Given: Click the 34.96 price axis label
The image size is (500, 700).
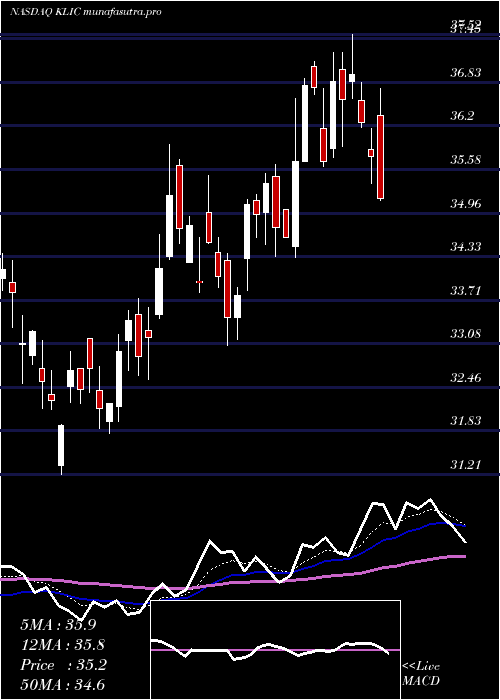Looking at the screenshot, I should pyautogui.click(x=466, y=204).
